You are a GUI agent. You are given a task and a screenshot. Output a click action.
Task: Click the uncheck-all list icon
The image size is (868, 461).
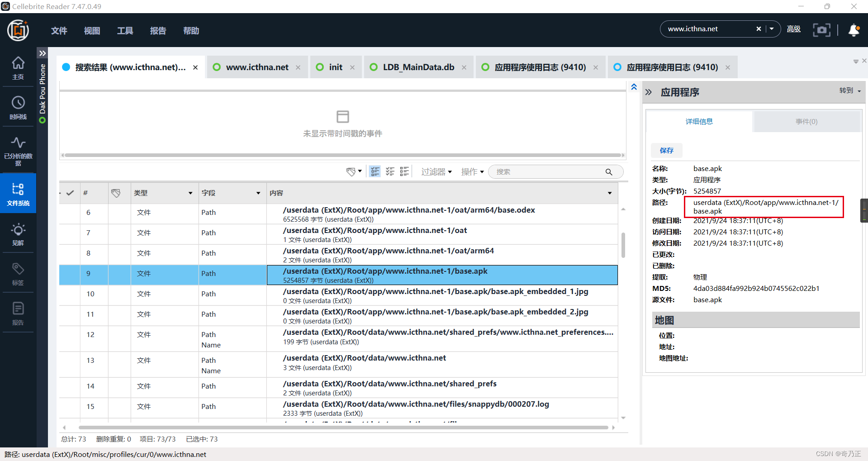tap(404, 171)
